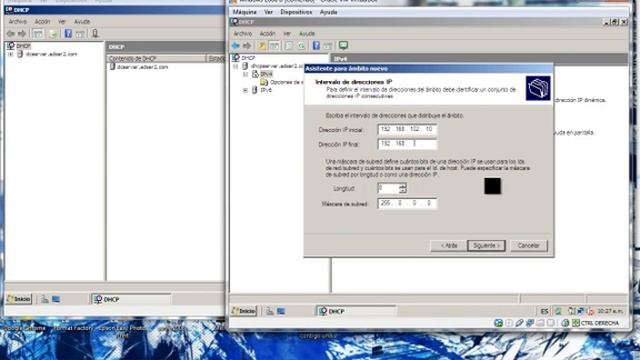Open Ayuda menu in dcserver DHCP window
Image resolution: width=640 pixels, height=360 pixels.
tap(82, 21)
